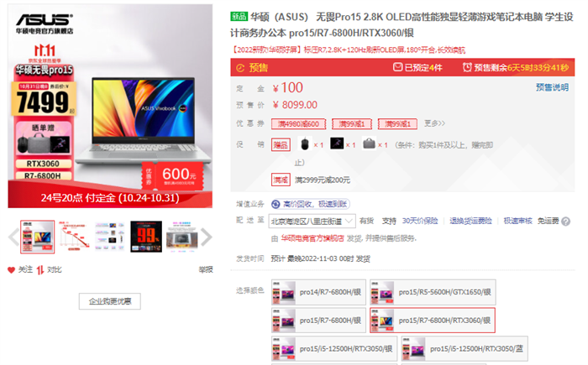
Task: Click the 对比 compare icon
Action: (40, 270)
